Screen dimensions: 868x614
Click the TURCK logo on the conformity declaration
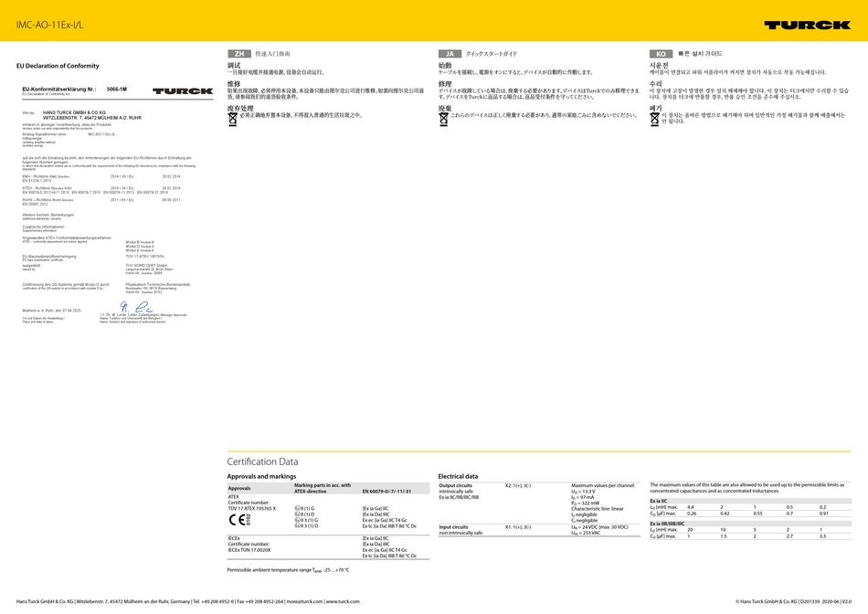coord(183,90)
